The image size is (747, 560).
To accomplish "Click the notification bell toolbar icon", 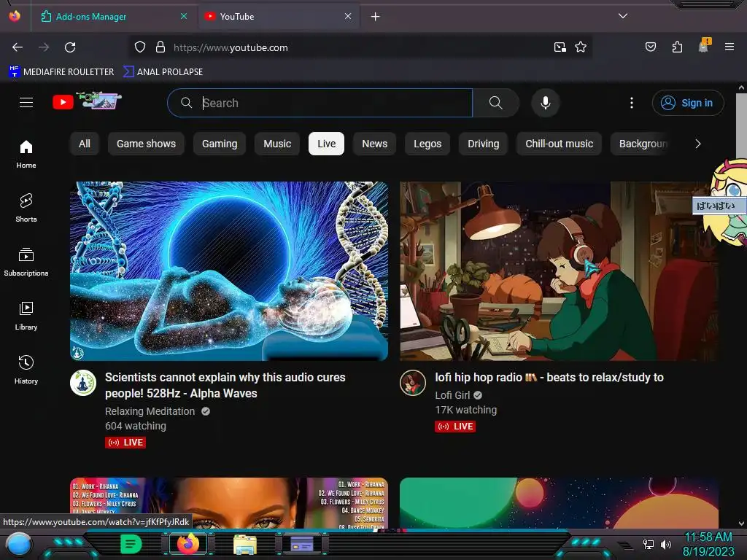I will 703,46.
